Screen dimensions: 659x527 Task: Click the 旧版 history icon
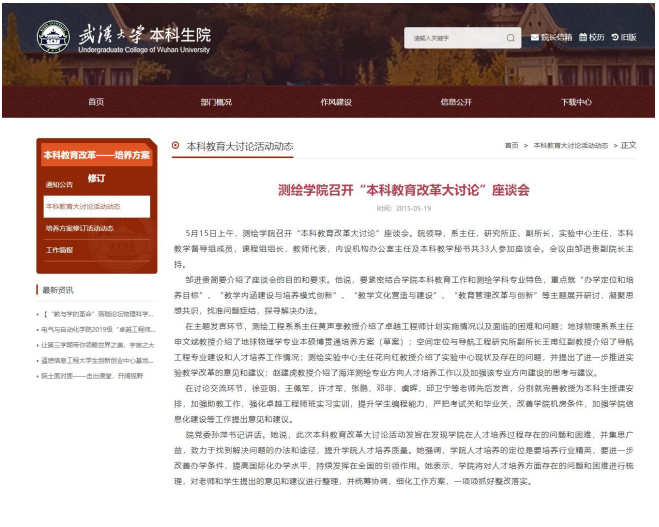point(613,38)
